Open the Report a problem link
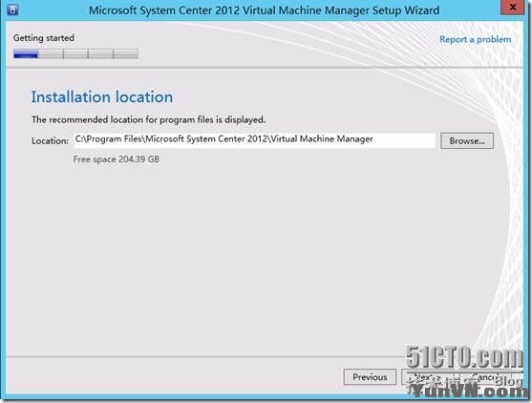Image resolution: width=532 pixels, height=403 pixels. tap(475, 39)
